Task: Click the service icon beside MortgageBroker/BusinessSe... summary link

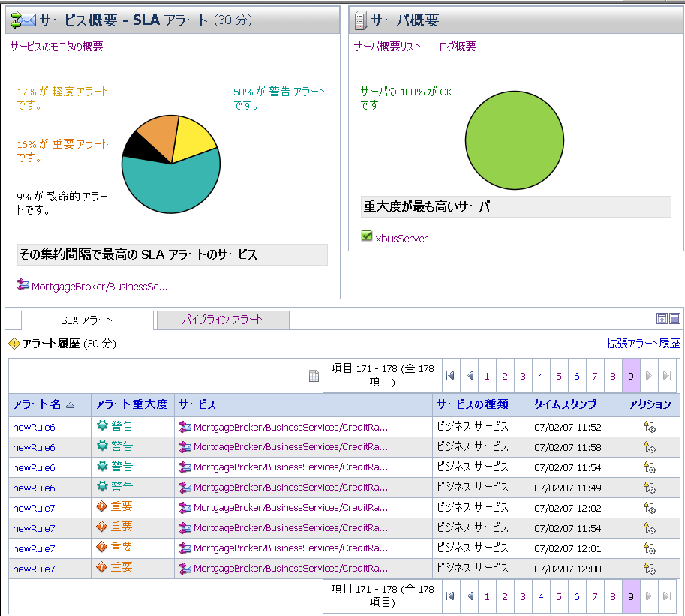Action: pyautogui.click(x=23, y=285)
